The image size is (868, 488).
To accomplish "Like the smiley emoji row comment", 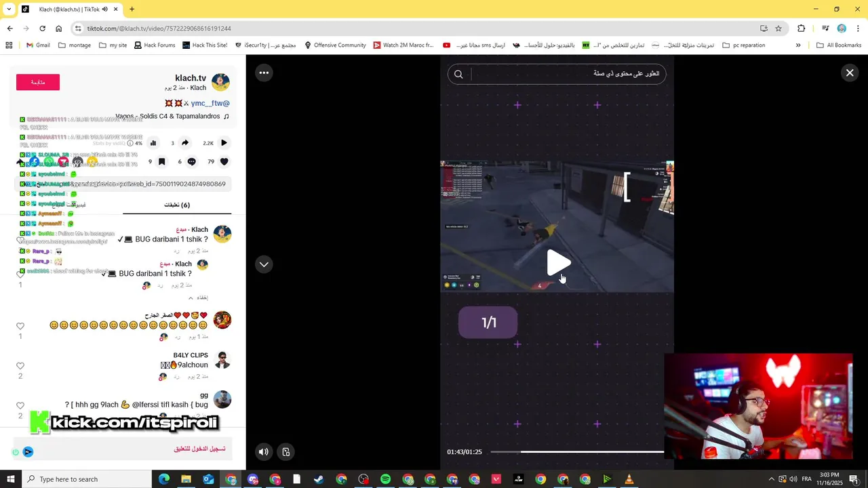I will point(20,326).
